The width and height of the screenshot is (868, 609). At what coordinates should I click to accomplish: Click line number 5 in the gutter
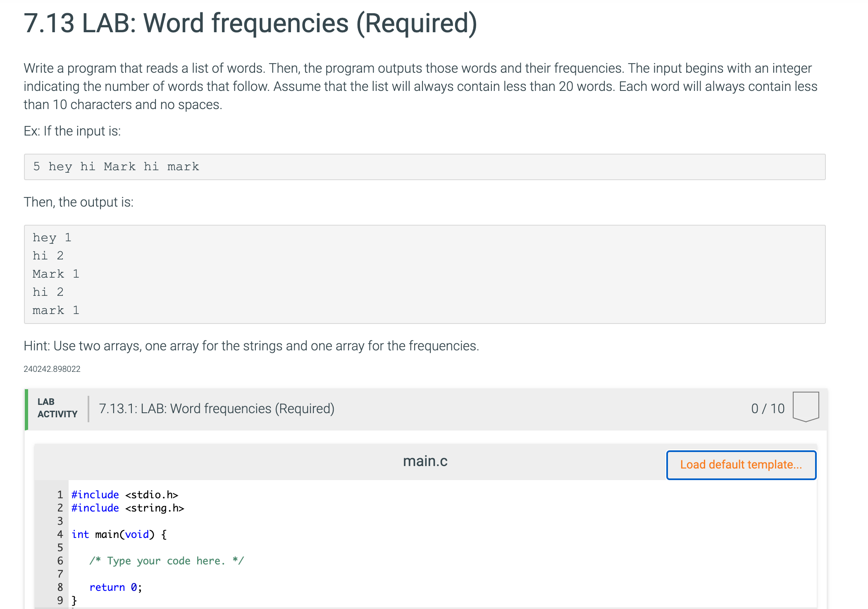click(60, 547)
